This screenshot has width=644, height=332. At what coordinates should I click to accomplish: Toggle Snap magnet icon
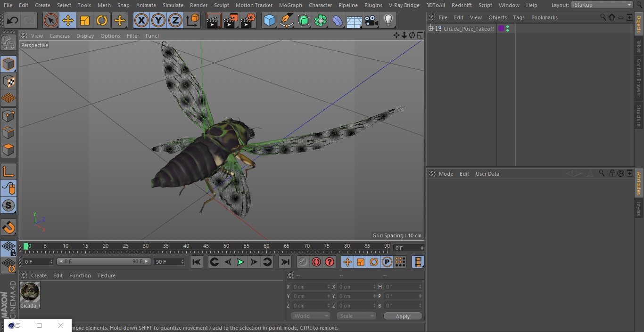coord(8,227)
